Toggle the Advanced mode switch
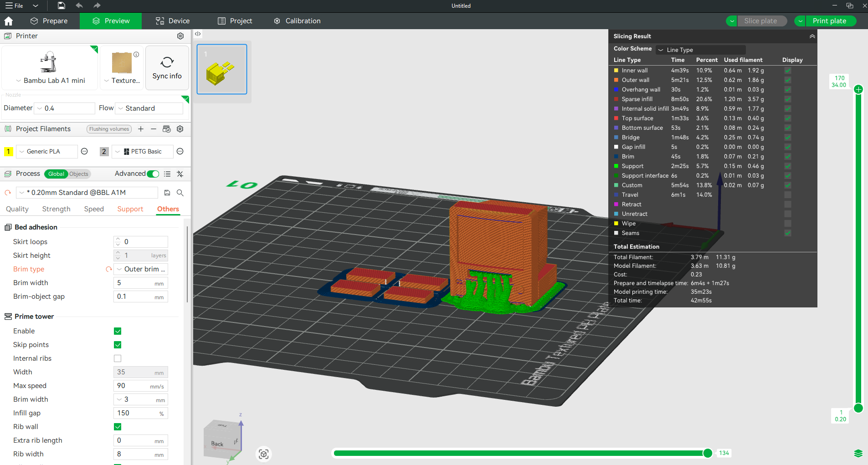The height and width of the screenshot is (465, 868). click(x=153, y=174)
